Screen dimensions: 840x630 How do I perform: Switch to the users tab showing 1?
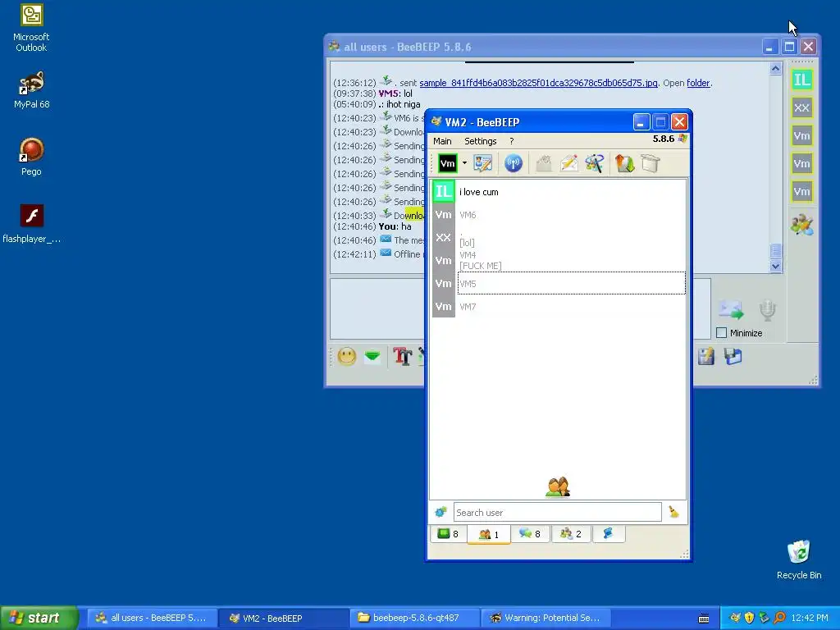pos(489,534)
